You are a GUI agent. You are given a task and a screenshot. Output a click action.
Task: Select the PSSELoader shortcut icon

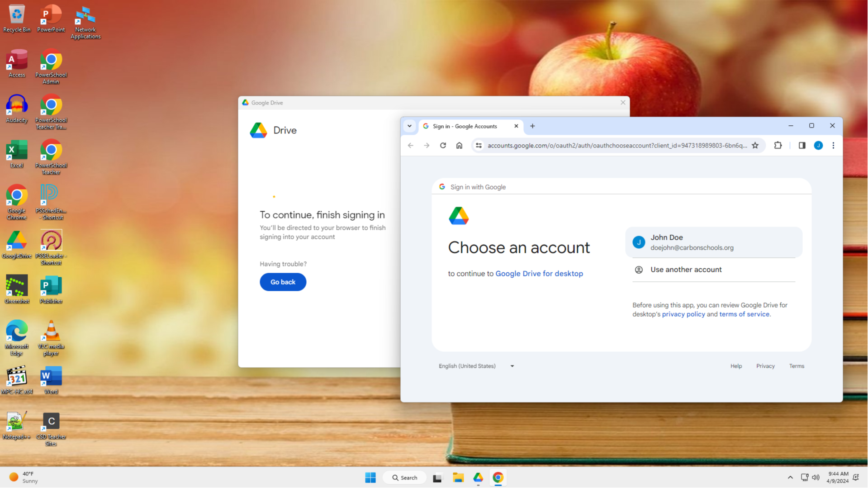tap(51, 248)
